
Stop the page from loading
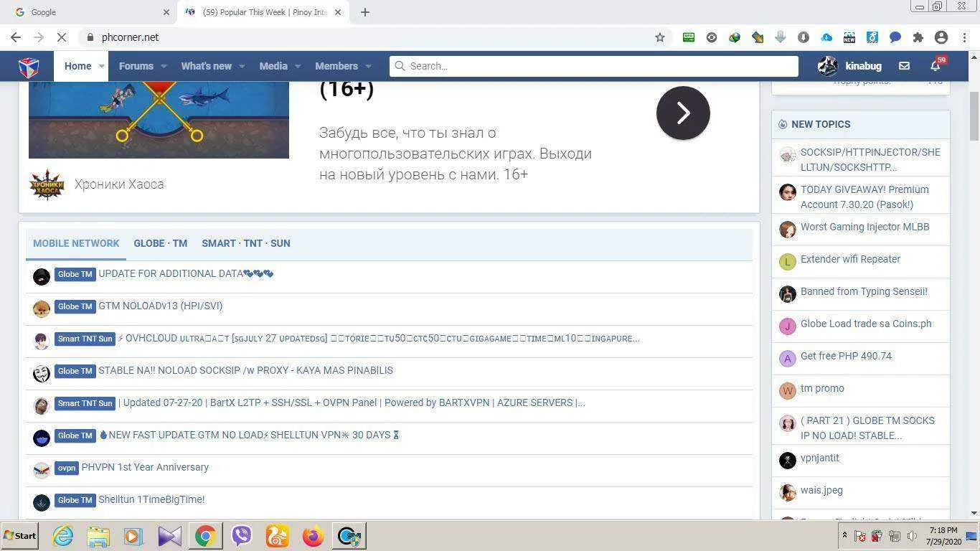(62, 37)
